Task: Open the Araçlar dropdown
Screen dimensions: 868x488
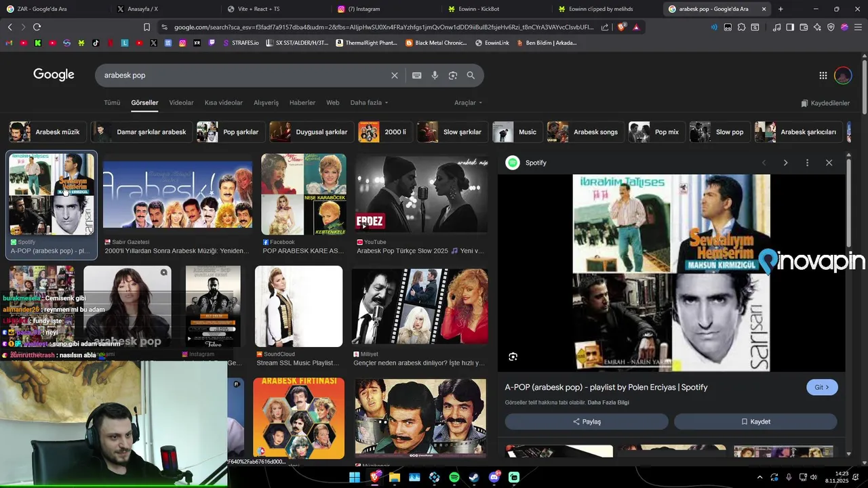Action: point(468,103)
